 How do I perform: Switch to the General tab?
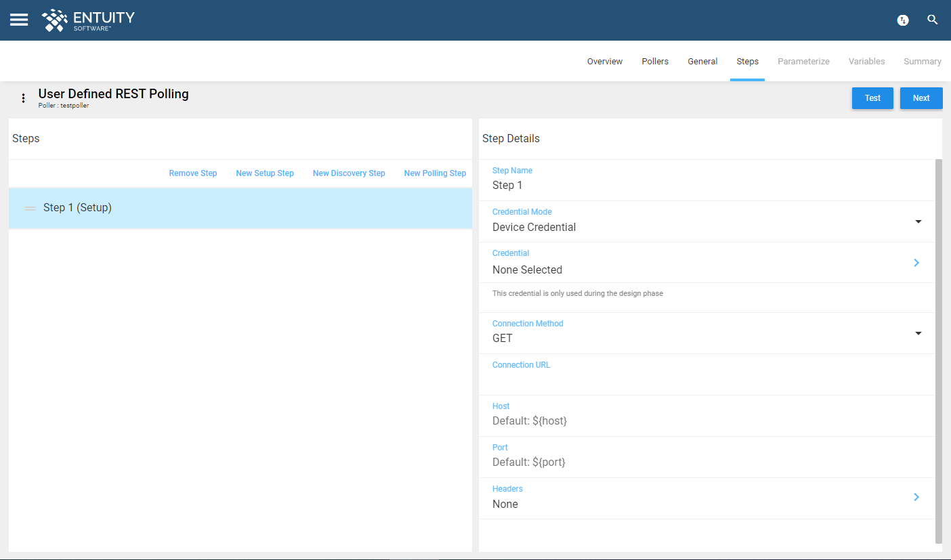point(702,62)
